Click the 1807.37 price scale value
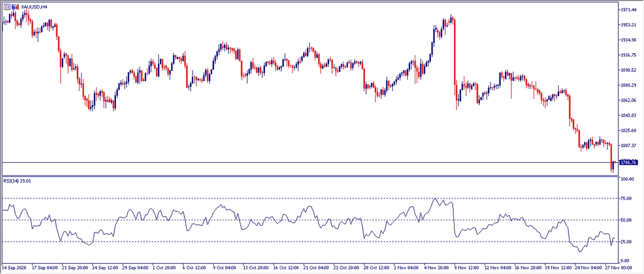The height and width of the screenshot is (274, 644). [627, 146]
